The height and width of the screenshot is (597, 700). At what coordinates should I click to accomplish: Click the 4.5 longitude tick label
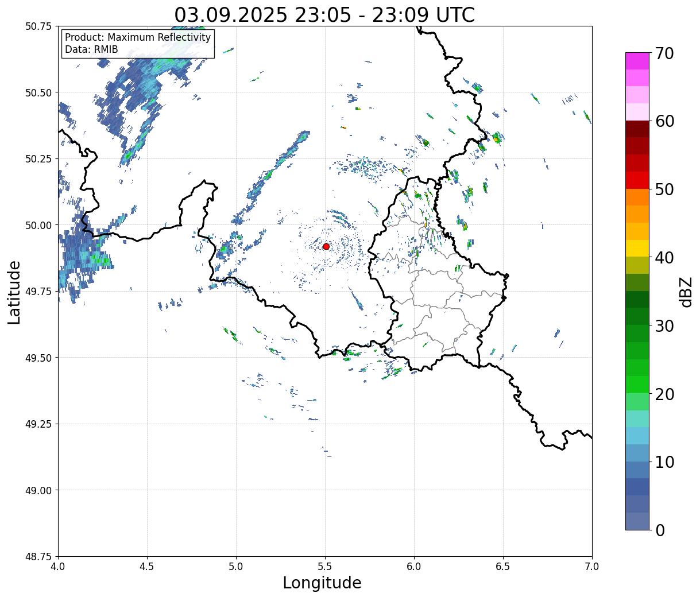(147, 567)
